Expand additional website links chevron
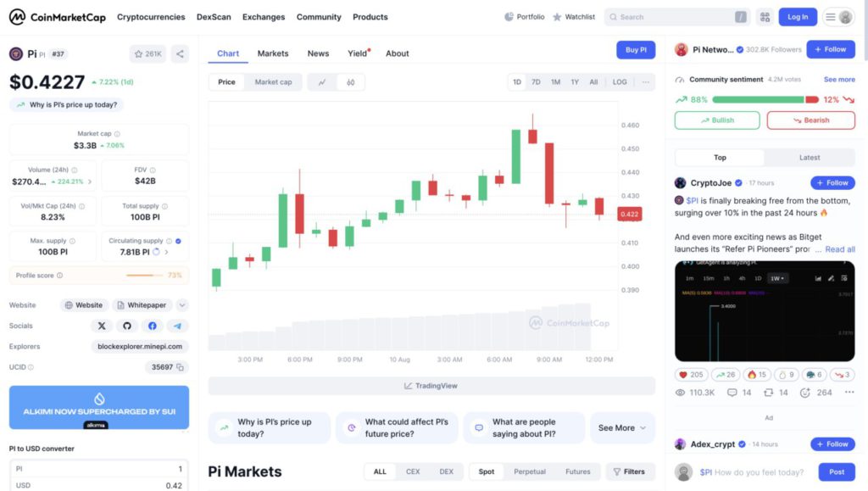 tap(182, 305)
